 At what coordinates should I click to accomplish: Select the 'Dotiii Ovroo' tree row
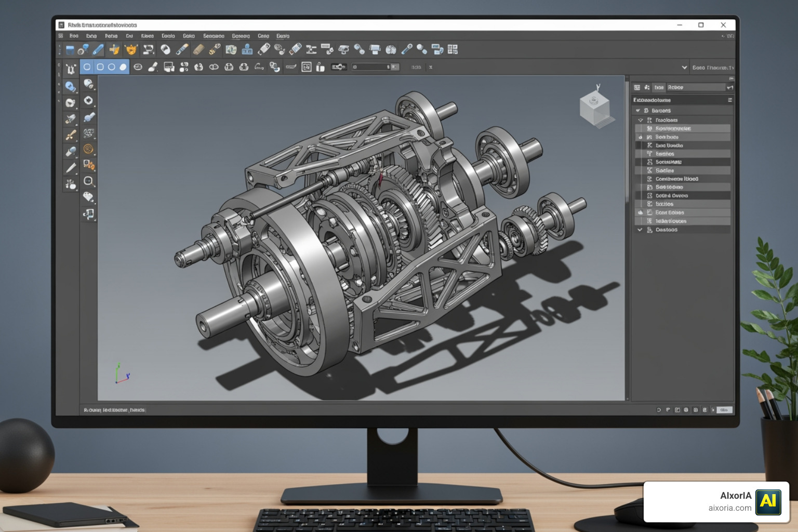click(x=683, y=196)
